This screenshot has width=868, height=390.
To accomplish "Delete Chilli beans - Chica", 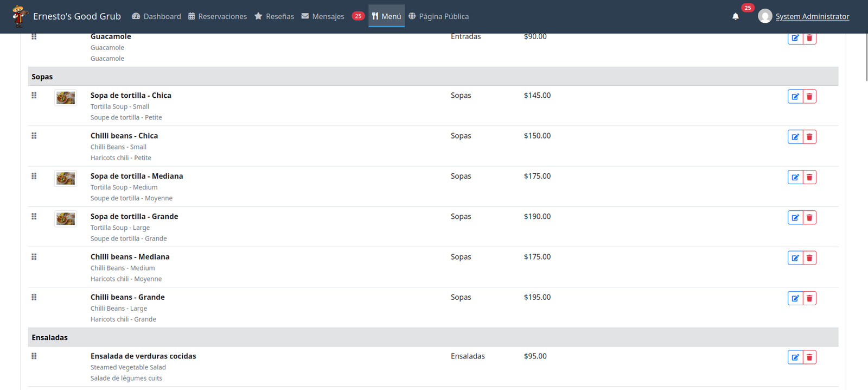I will [x=809, y=137].
